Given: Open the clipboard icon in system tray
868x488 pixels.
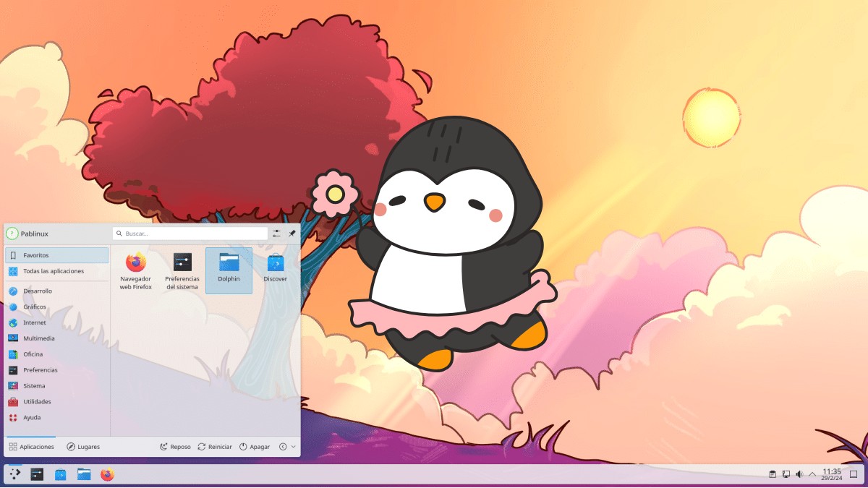Looking at the screenshot, I should coord(773,474).
